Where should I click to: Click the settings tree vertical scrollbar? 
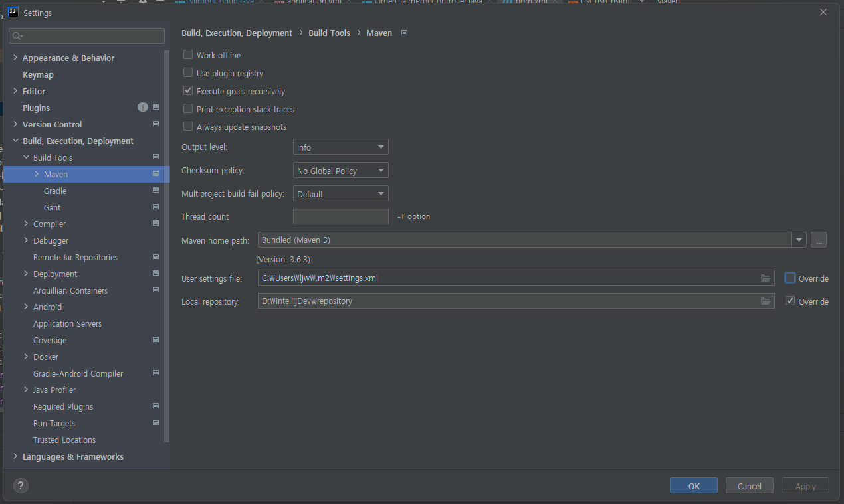pyautogui.click(x=167, y=246)
